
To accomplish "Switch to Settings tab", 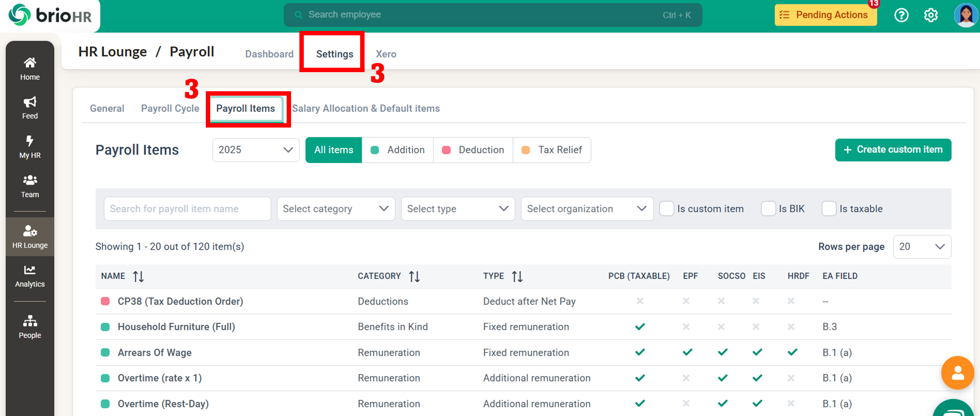I will tap(335, 54).
